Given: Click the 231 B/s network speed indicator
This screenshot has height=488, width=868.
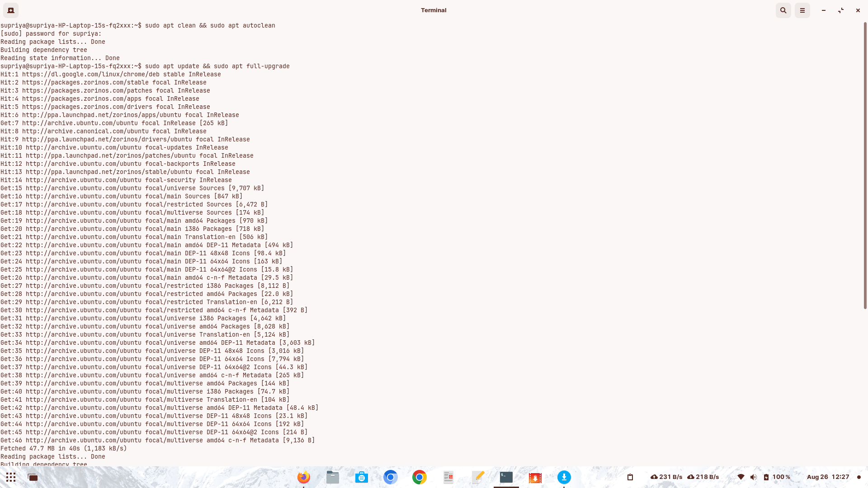Looking at the screenshot, I should tap(667, 477).
